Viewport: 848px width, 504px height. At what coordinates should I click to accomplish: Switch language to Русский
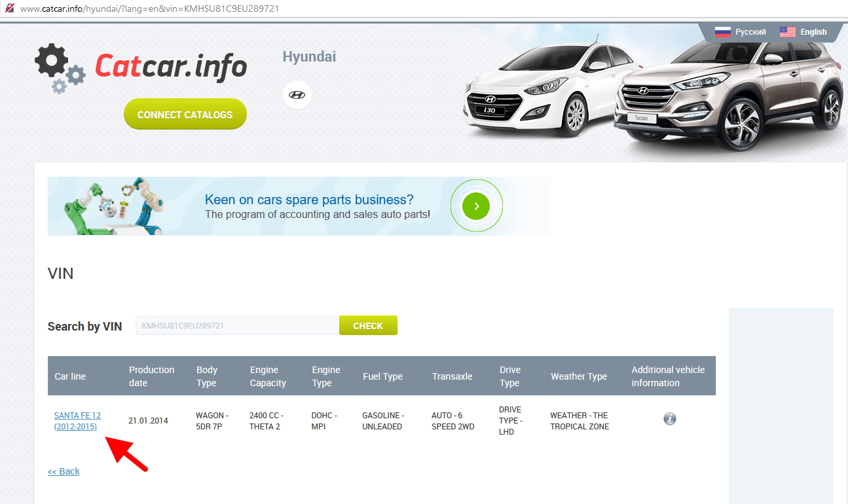750,32
